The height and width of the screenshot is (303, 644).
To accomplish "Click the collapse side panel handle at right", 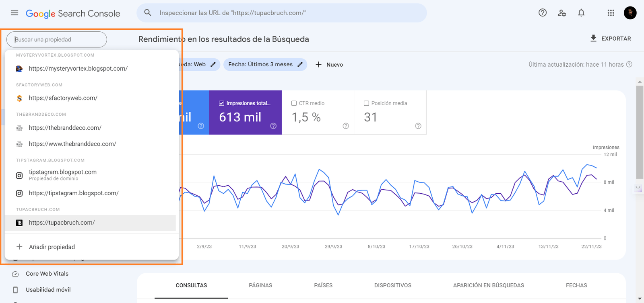I will [x=638, y=187].
